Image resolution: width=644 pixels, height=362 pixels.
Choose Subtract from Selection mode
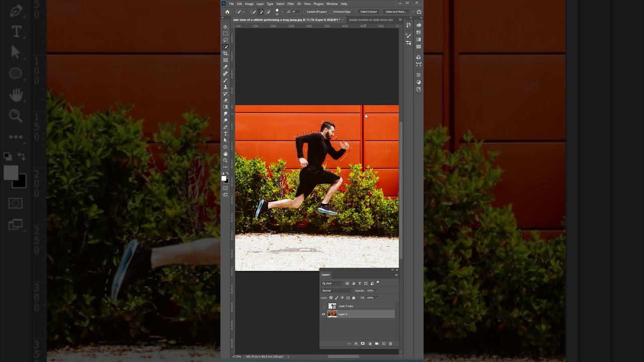point(268,12)
